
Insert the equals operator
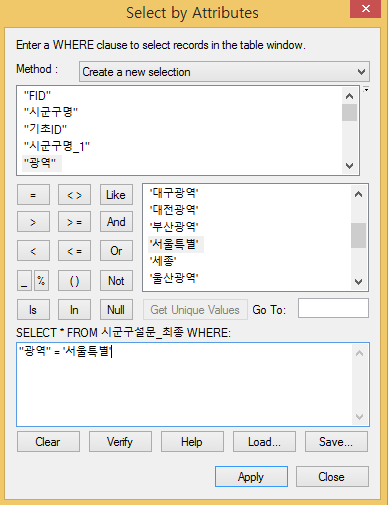click(x=33, y=195)
